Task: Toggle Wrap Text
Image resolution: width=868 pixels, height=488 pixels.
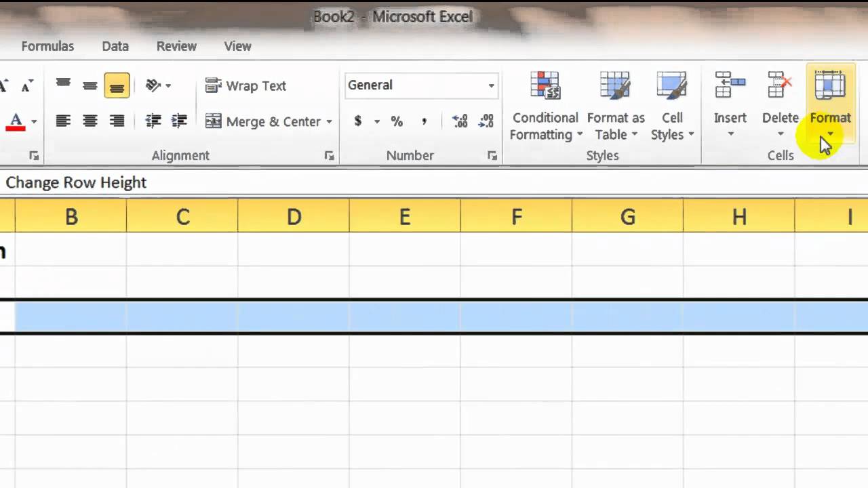Action: 245,85
